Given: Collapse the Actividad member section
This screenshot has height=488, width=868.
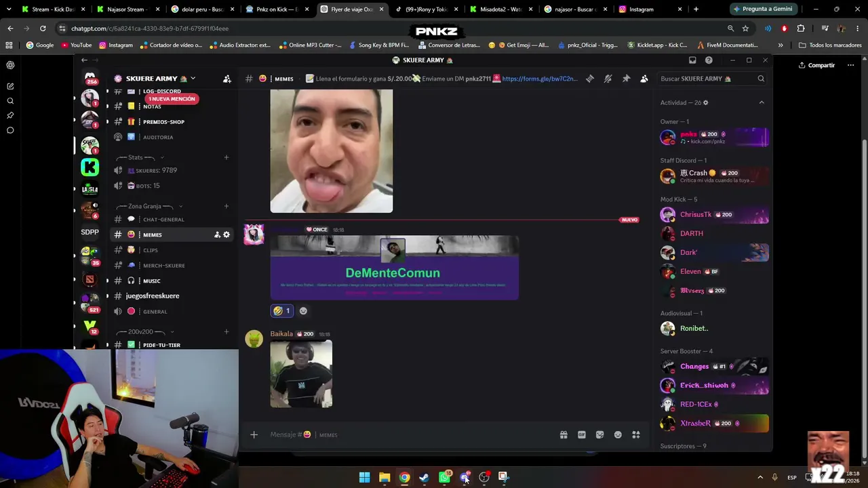Looking at the screenshot, I should (x=762, y=102).
